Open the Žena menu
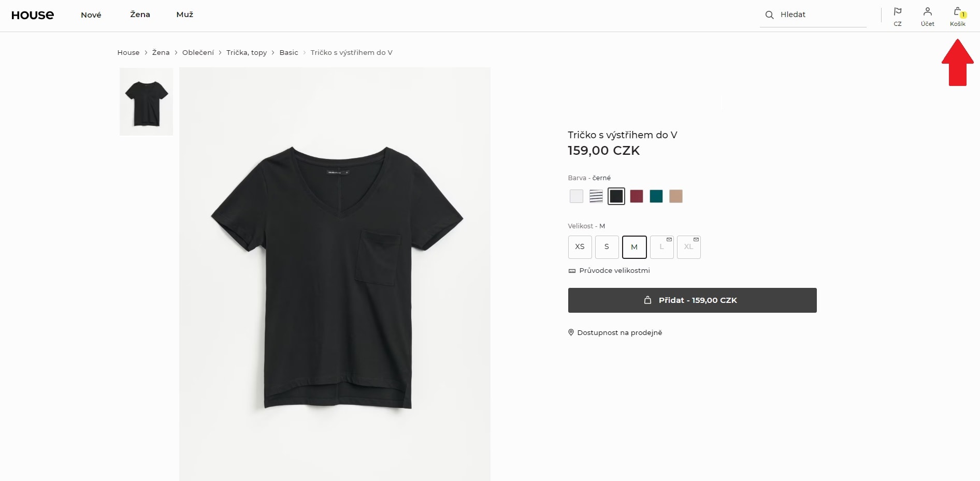 [x=140, y=14]
